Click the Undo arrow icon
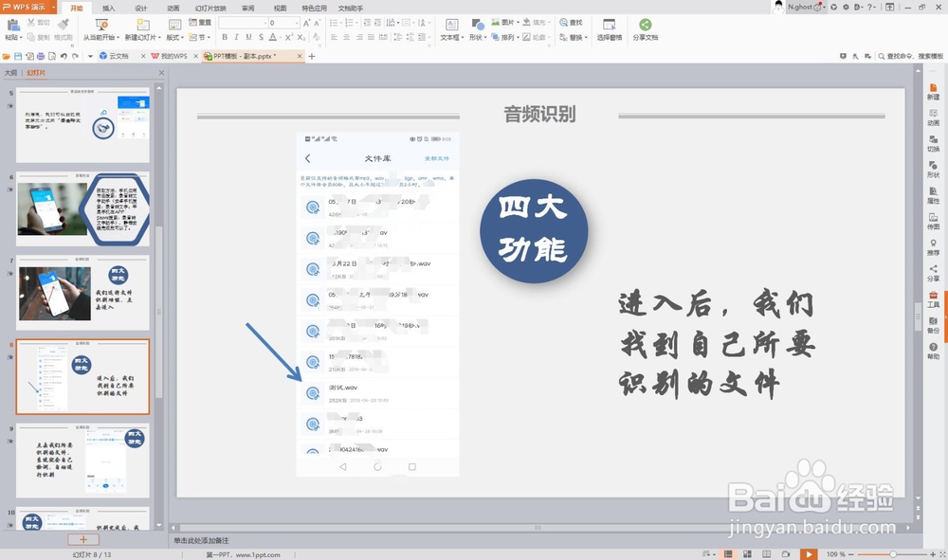Image resolution: width=948 pixels, height=560 pixels. coord(64,56)
